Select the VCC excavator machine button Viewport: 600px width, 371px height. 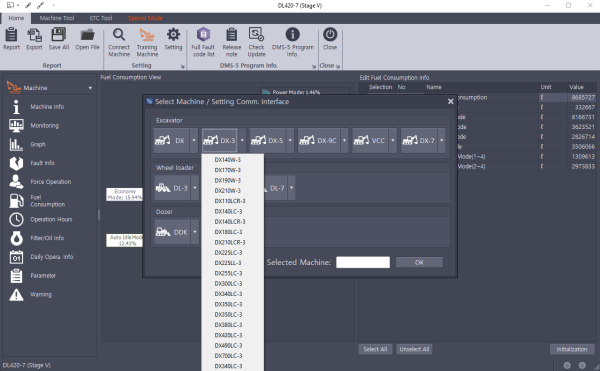tap(370, 140)
